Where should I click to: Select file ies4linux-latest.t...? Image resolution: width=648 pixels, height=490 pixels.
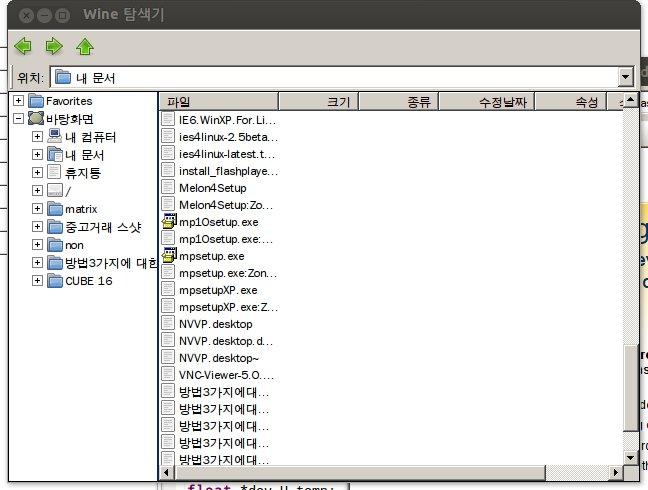(x=226, y=154)
